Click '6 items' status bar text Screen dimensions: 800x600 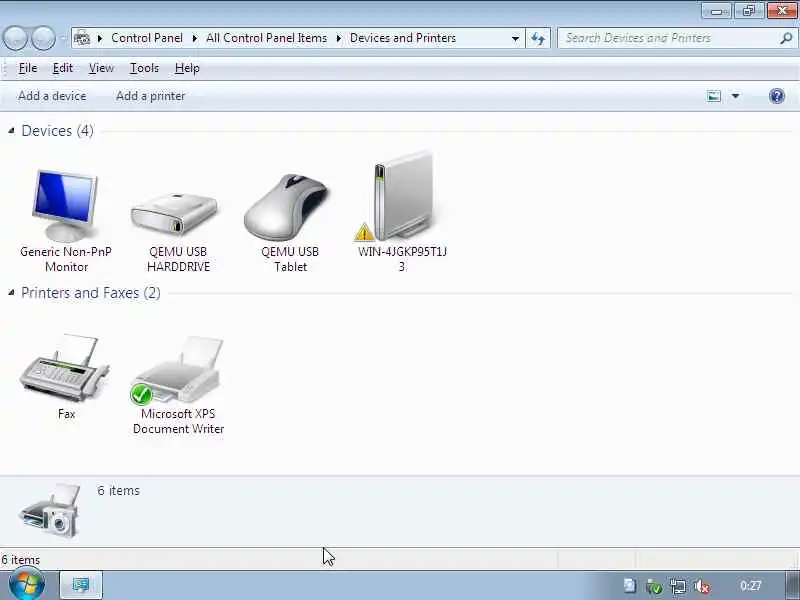click(x=20, y=560)
